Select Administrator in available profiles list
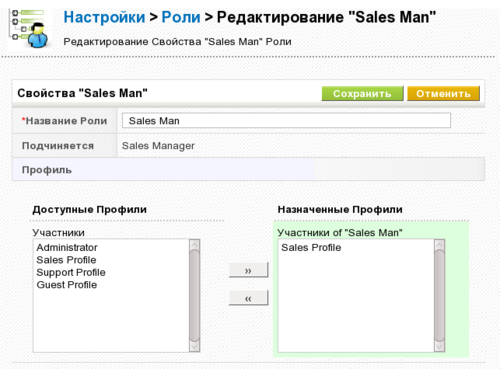The height and width of the screenshot is (369, 500). pos(67,247)
